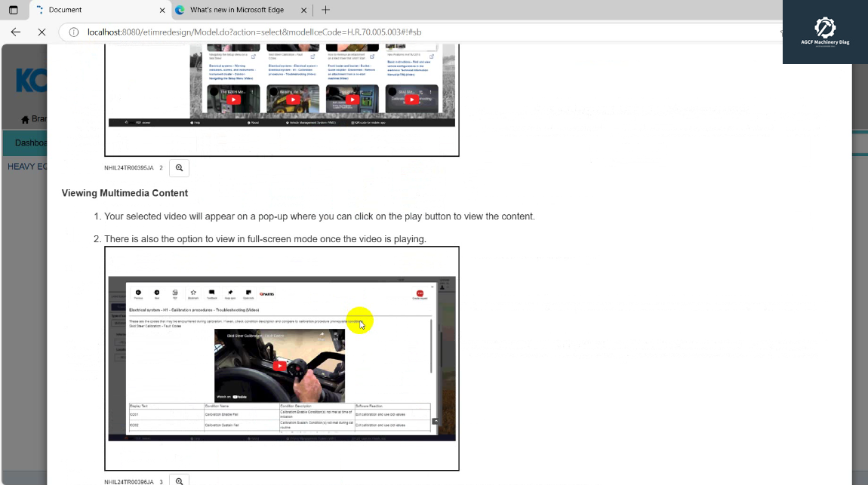The image size is (868, 485).
Task: Stop page loading with the X icon
Action: coord(42,32)
